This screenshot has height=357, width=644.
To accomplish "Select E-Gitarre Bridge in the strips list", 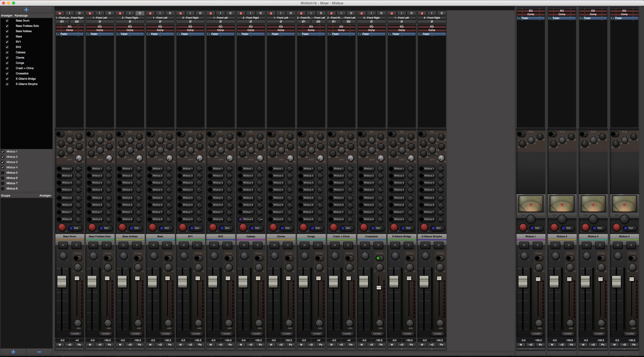I will pos(26,79).
